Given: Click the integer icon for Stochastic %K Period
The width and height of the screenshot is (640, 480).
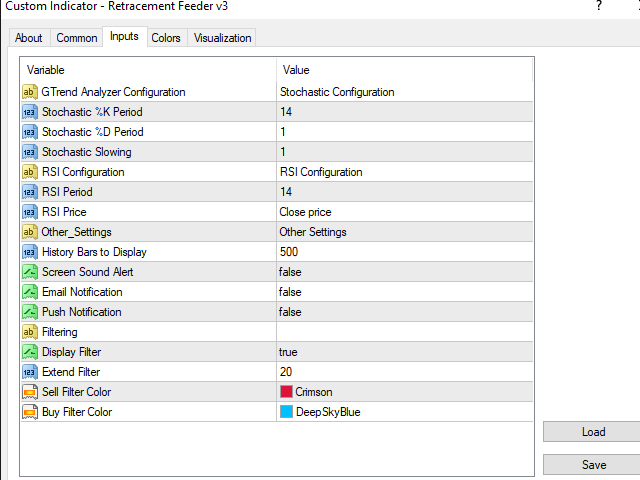Looking at the screenshot, I should [x=29, y=112].
